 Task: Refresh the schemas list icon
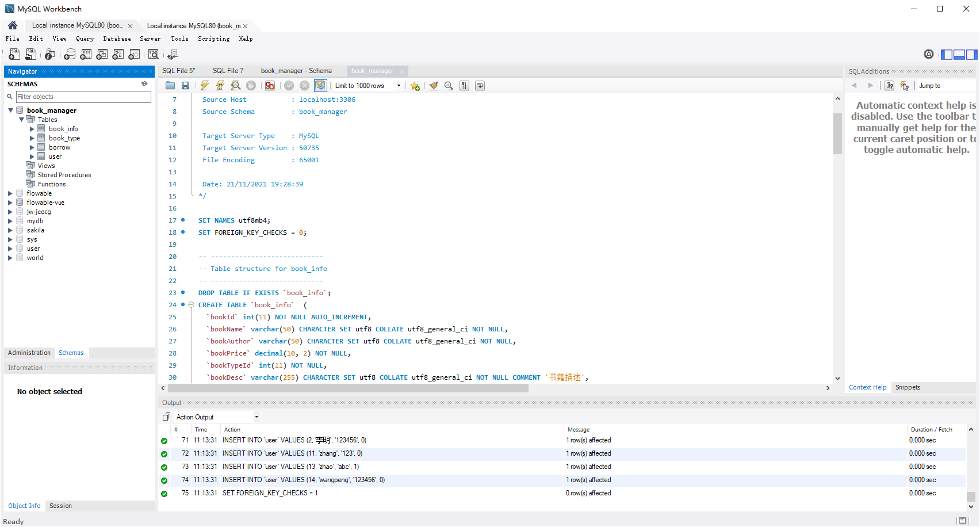pos(144,84)
